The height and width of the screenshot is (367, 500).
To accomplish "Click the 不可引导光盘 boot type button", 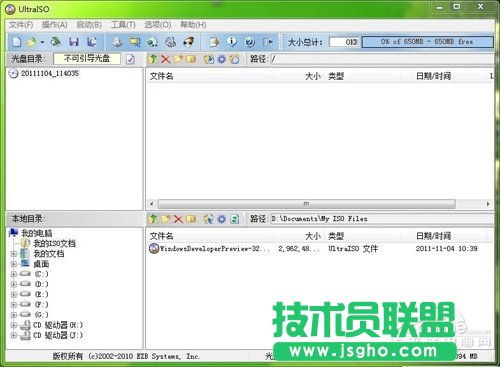I will click(x=87, y=59).
